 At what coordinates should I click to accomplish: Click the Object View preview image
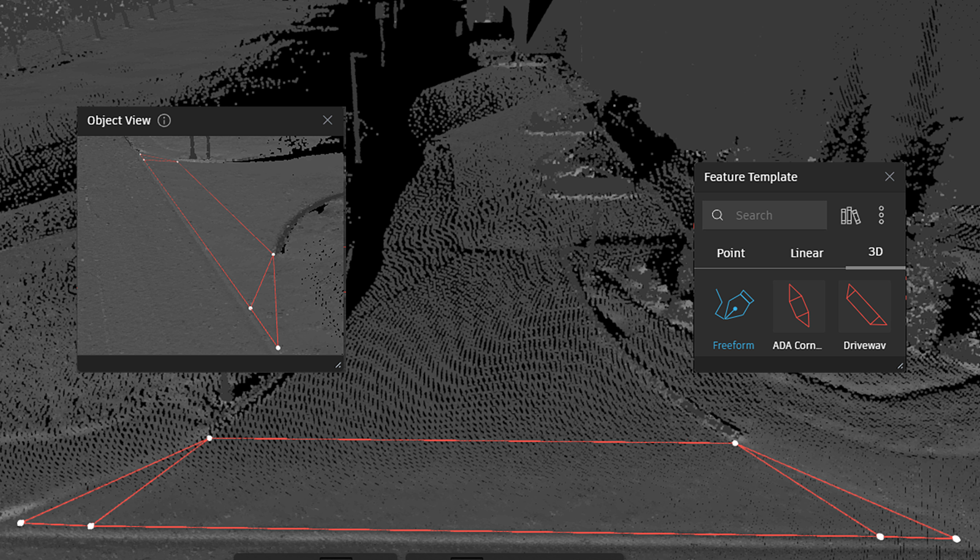(210, 245)
